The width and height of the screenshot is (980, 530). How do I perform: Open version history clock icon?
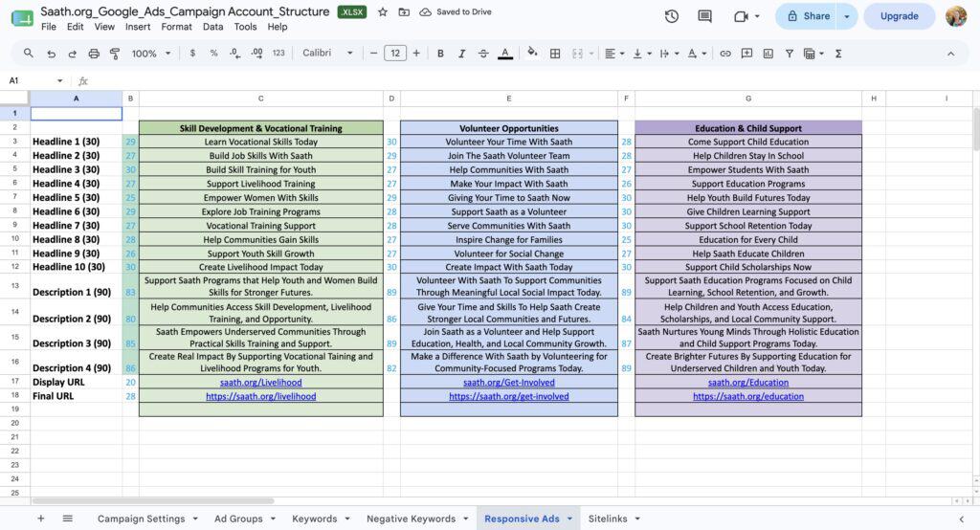(672, 16)
